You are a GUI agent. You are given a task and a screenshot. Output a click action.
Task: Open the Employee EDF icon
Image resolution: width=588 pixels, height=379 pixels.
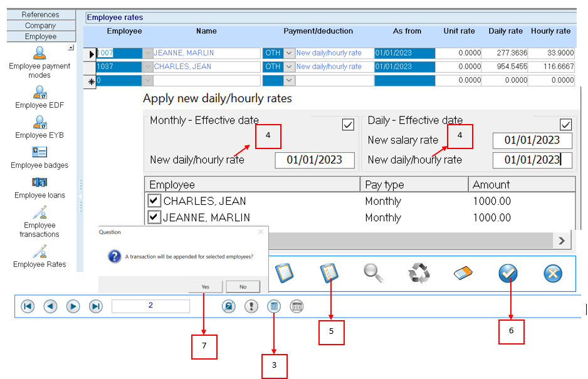39,92
